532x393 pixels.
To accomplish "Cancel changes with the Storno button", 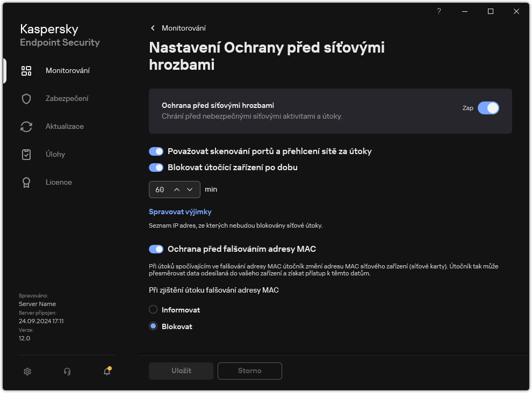I will pos(249,370).
